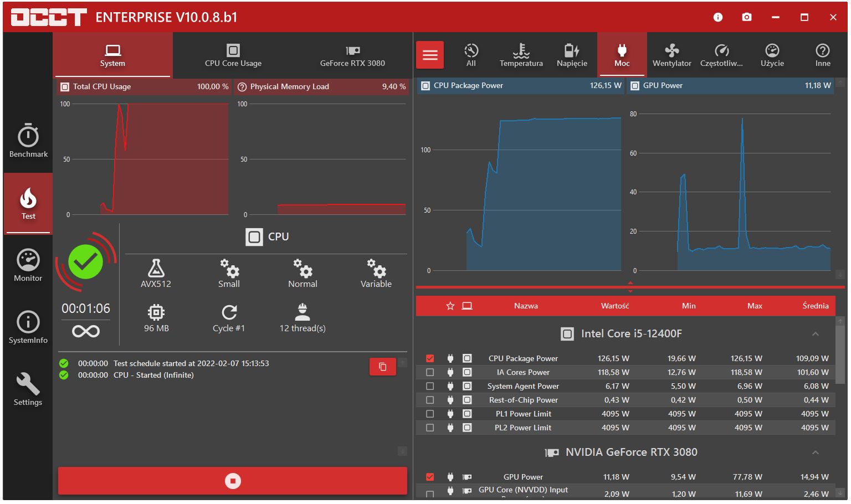This screenshot has height=504, width=851.
Task: Click the elapsed time 00:01:06
Action: tap(86, 308)
